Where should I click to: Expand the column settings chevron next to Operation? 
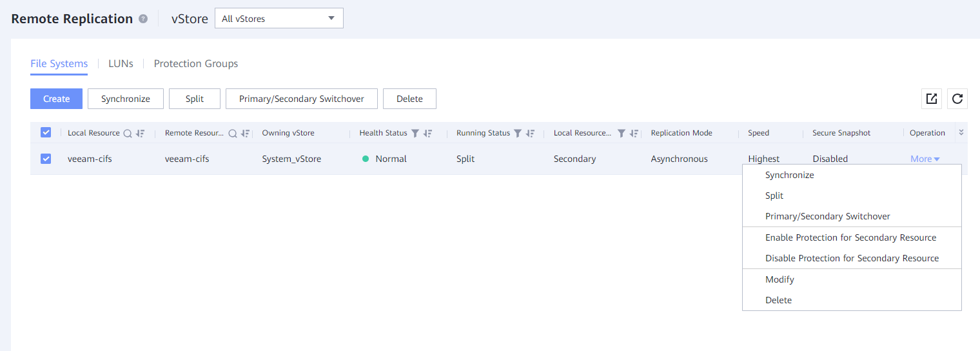961,132
